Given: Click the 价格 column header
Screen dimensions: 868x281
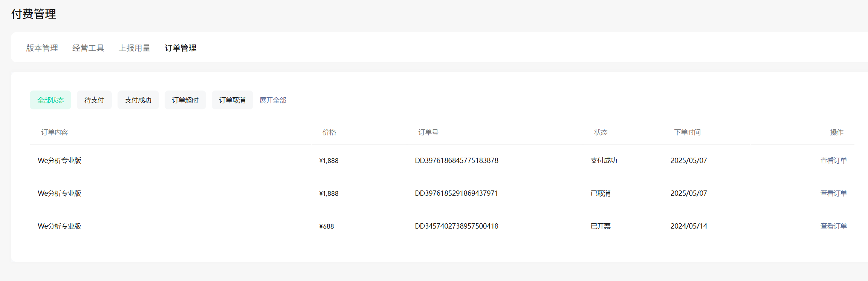Looking at the screenshot, I should (329, 132).
